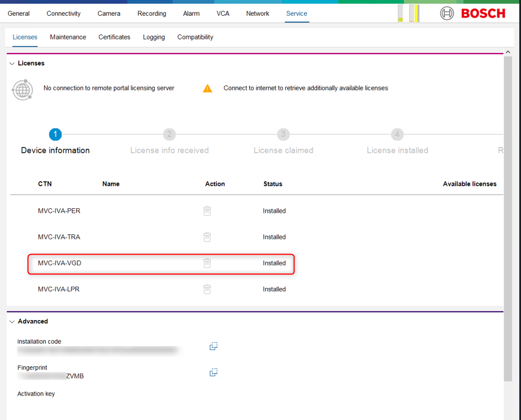Viewport: 521px width, 420px height.
Task: Copy the installation code using copy icon
Action: (214, 346)
